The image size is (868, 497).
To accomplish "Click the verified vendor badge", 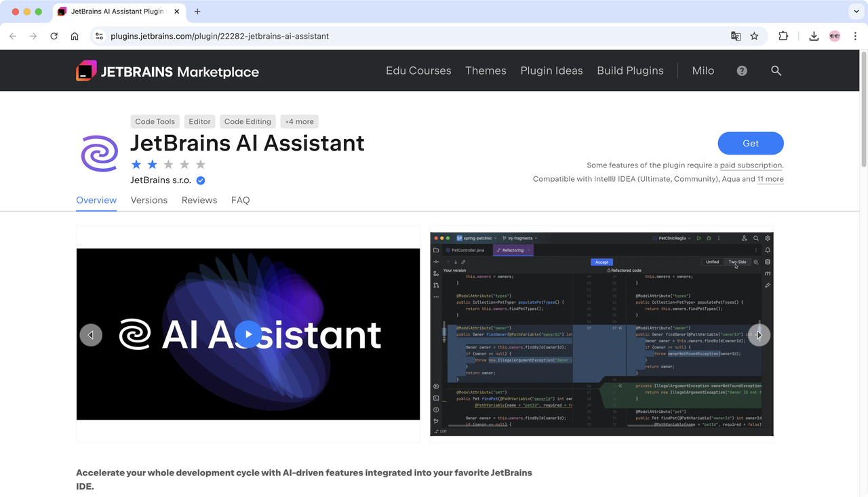I will coord(201,180).
